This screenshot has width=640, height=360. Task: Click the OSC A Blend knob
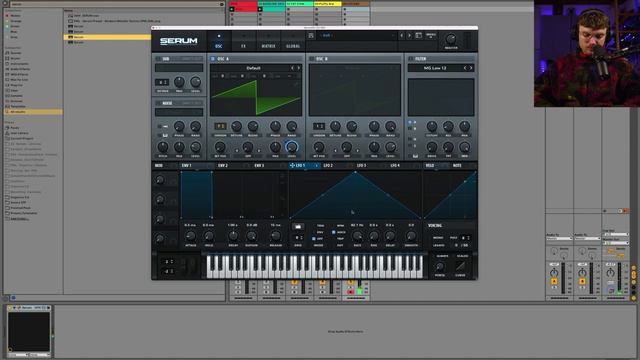(253, 126)
